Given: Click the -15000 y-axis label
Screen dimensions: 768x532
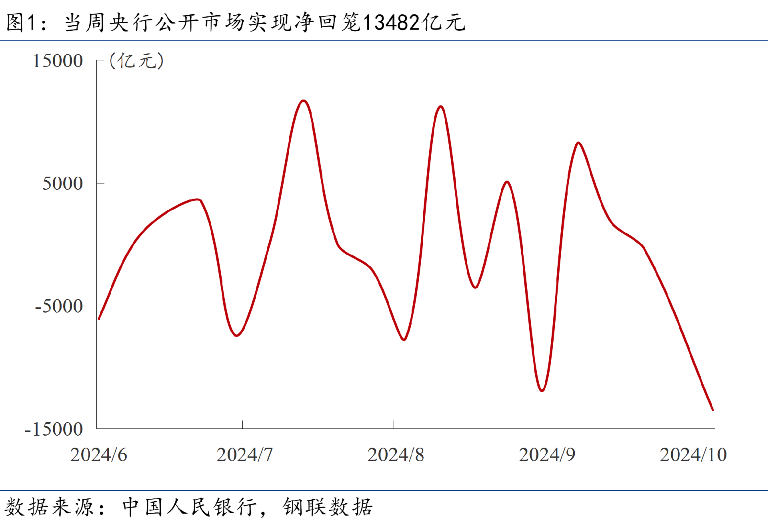Looking at the screenshot, I should pyautogui.click(x=54, y=429).
